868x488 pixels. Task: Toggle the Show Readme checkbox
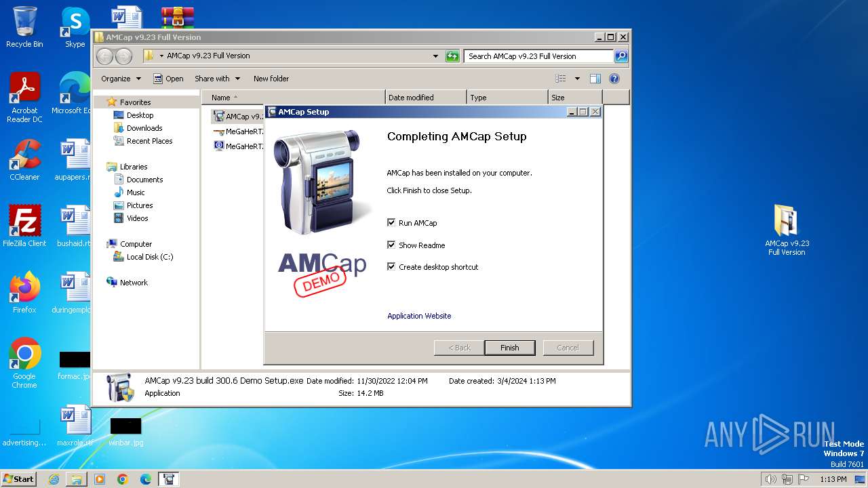391,245
